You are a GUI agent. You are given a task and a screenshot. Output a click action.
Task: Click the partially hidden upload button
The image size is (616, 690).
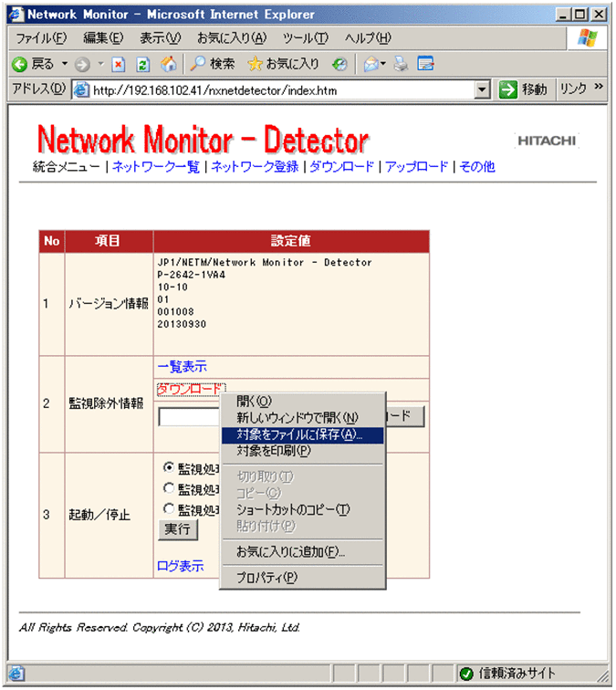coord(405,416)
